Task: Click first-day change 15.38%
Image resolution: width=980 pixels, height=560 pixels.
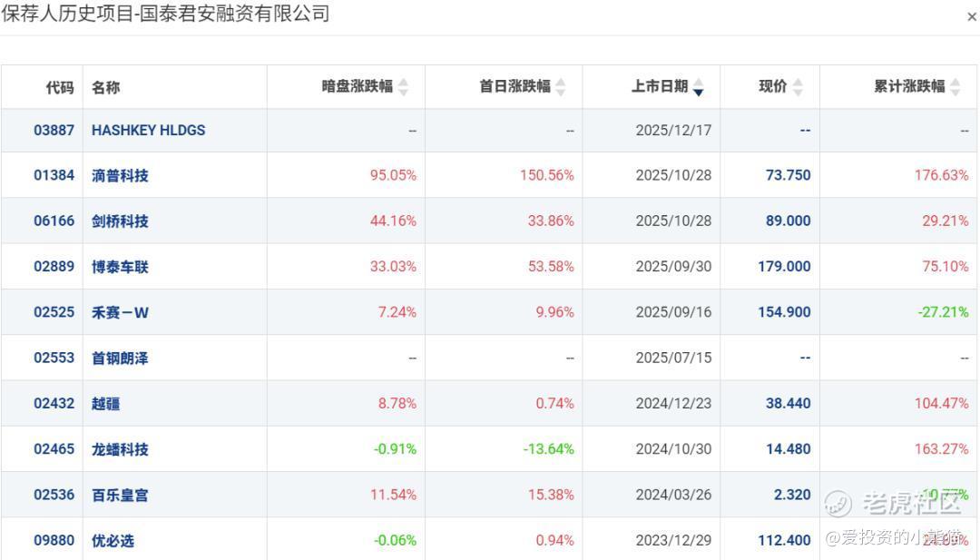Action: pyautogui.click(x=551, y=495)
